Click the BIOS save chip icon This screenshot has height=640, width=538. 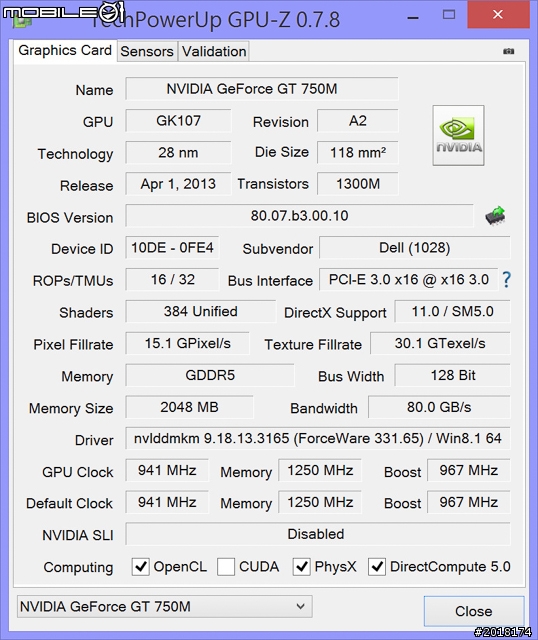coord(495,216)
